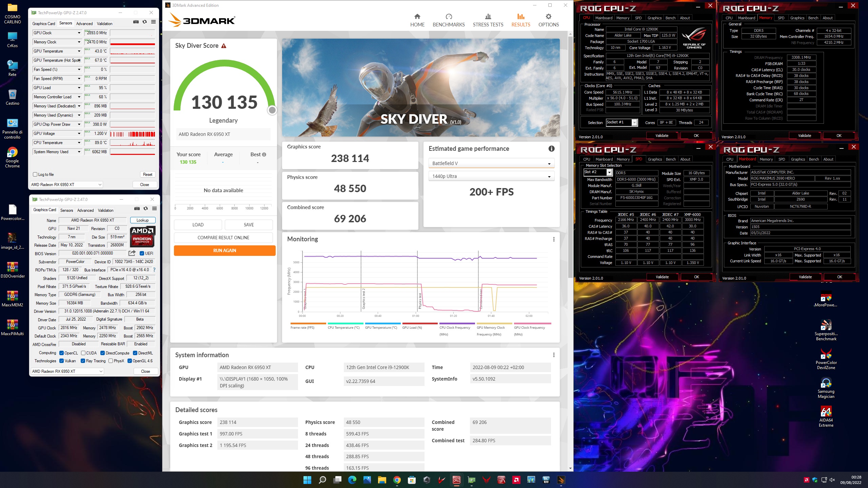This screenshot has width=868, height=488.
Task: Click the Windows Start button on taskbar
Action: (307, 480)
